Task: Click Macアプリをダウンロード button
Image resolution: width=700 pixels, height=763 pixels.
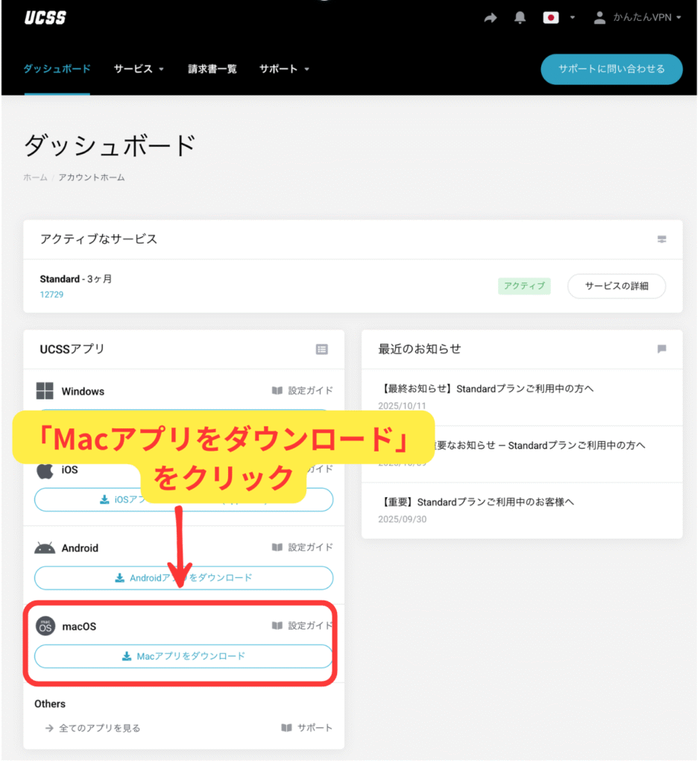Action: [183, 656]
